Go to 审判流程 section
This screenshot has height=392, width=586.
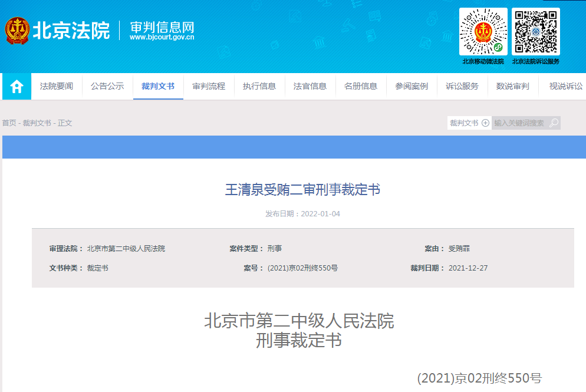click(x=209, y=87)
